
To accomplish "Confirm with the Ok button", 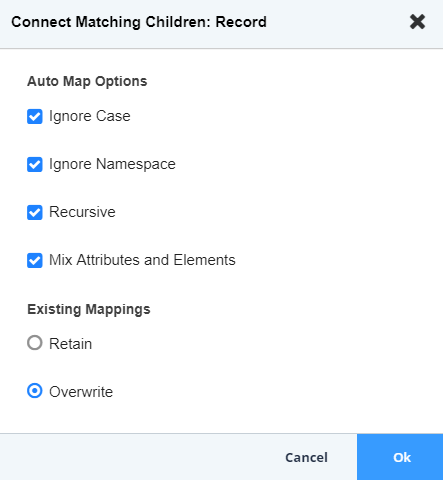I will click(400, 457).
